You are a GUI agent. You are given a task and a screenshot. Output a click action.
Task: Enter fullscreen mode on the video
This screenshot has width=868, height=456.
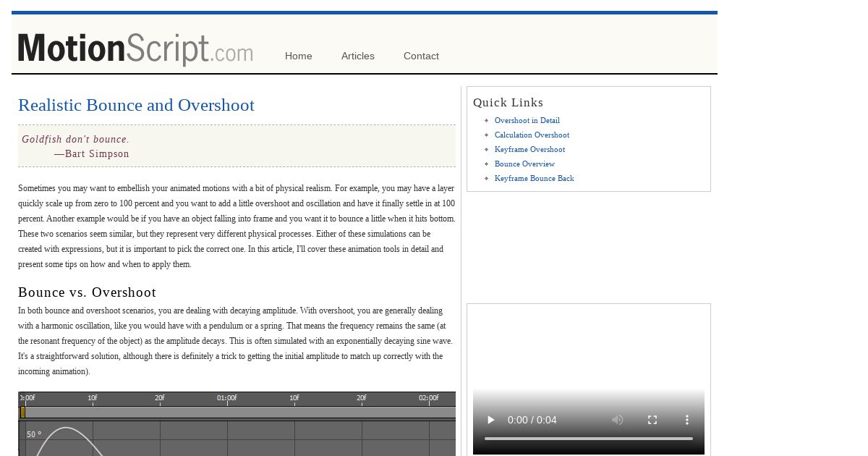pos(652,420)
